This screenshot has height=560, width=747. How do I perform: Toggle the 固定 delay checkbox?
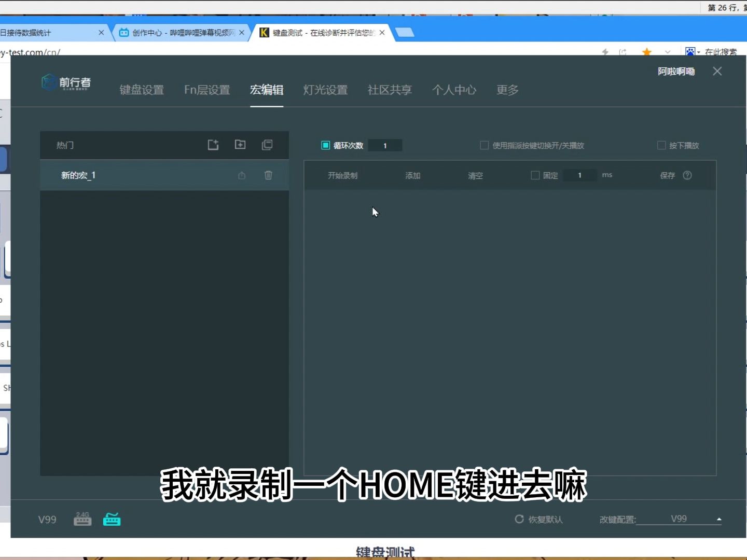pos(535,175)
